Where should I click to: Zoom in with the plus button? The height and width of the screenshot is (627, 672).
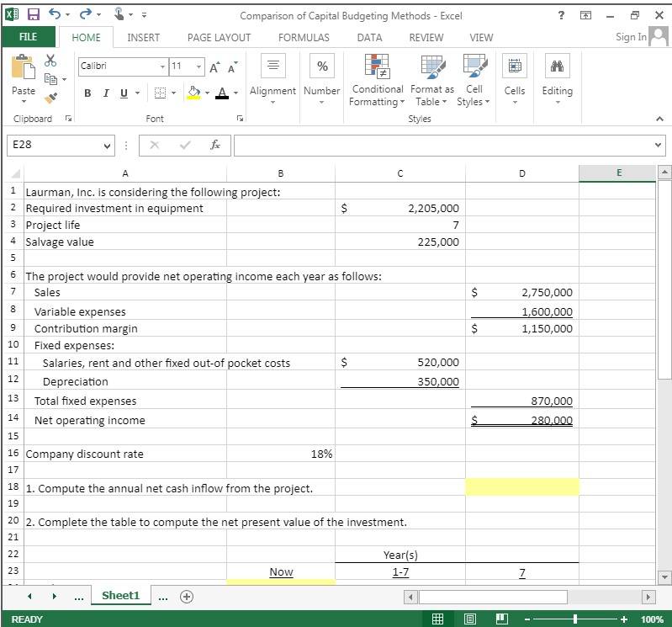(624, 619)
